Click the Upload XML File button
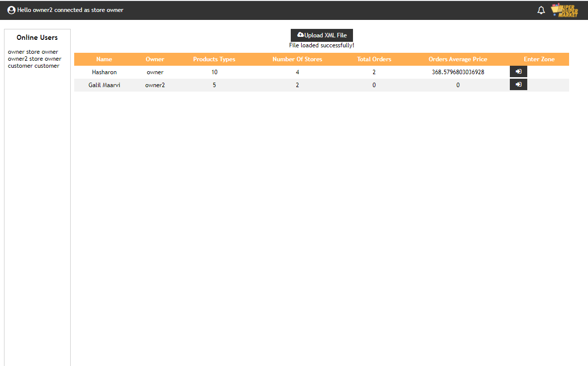Image resolution: width=588 pixels, height=366 pixels. pos(322,35)
